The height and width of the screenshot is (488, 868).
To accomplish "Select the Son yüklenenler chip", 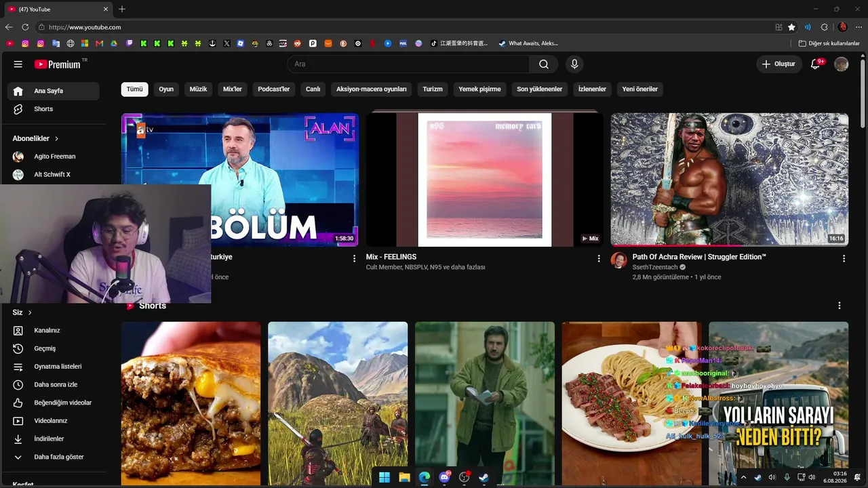I will click(x=540, y=89).
